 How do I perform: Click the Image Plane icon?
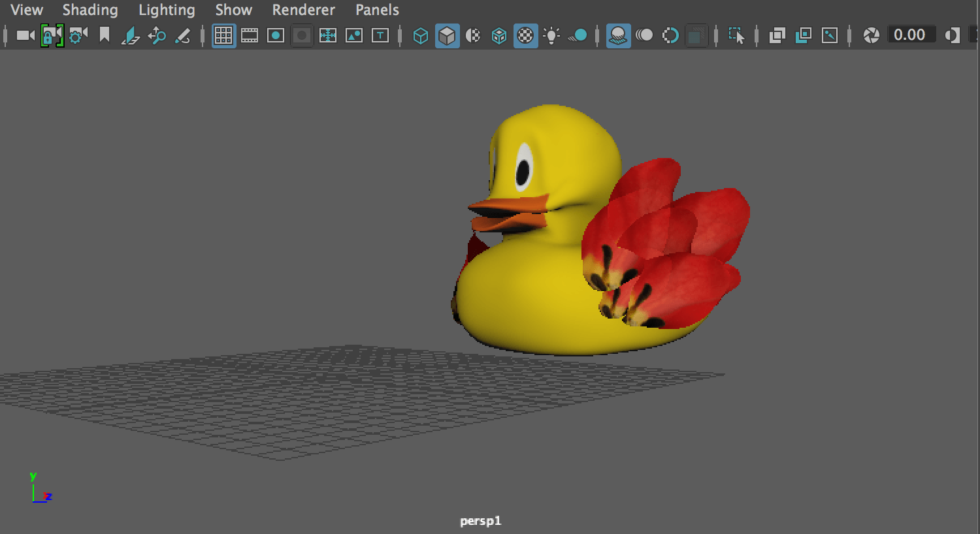(130, 35)
